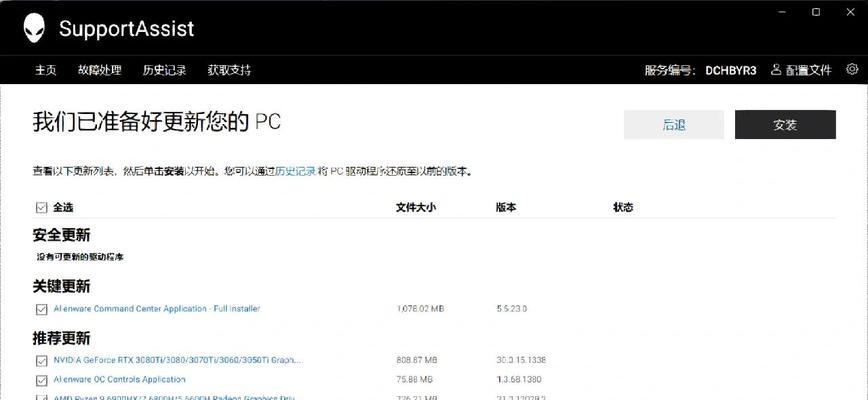Screen dimensions: 868x400
Task: Click the 文件大小 column header
Action: (416, 207)
